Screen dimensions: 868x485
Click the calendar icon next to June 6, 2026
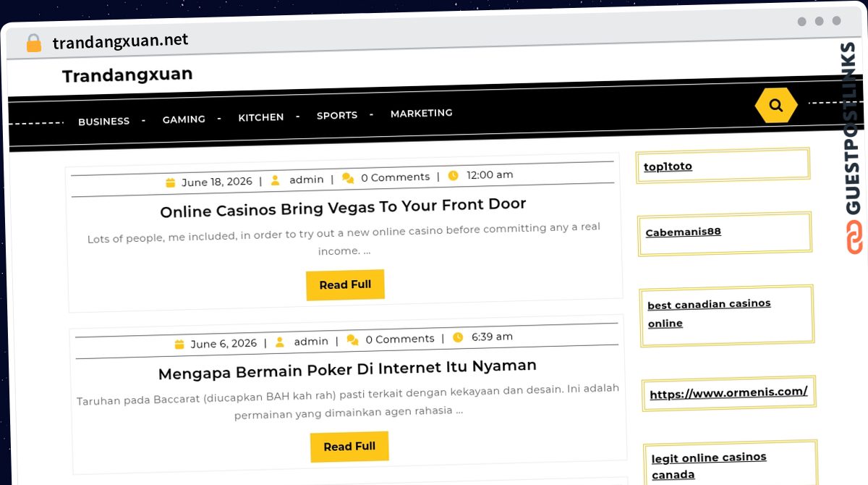[179, 345]
